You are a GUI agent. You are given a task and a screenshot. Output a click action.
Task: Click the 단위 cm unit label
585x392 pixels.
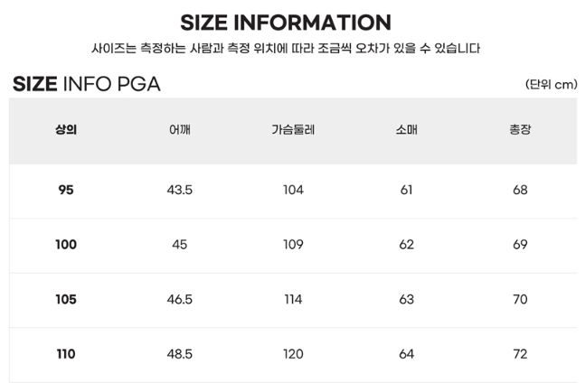(x=550, y=85)
